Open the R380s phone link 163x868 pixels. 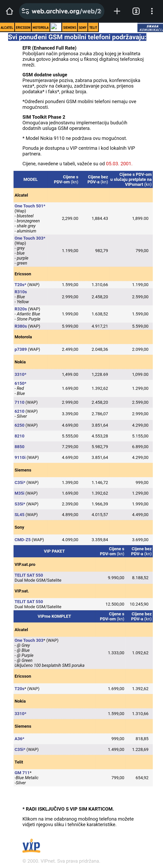[20, 326]
